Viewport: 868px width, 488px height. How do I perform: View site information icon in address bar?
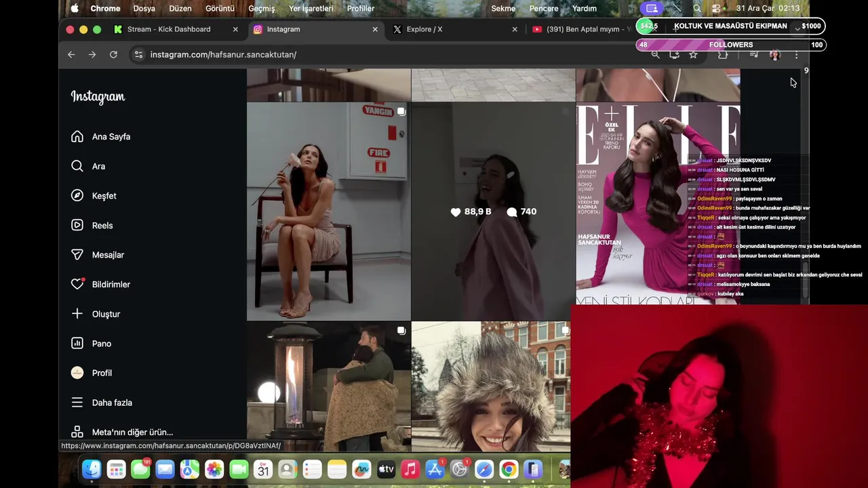[x=138, y=54]
